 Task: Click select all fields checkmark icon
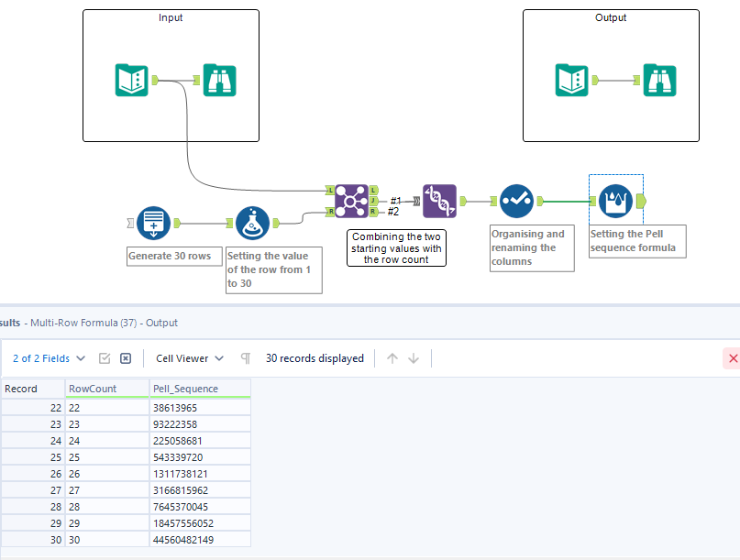click(105, 358)
